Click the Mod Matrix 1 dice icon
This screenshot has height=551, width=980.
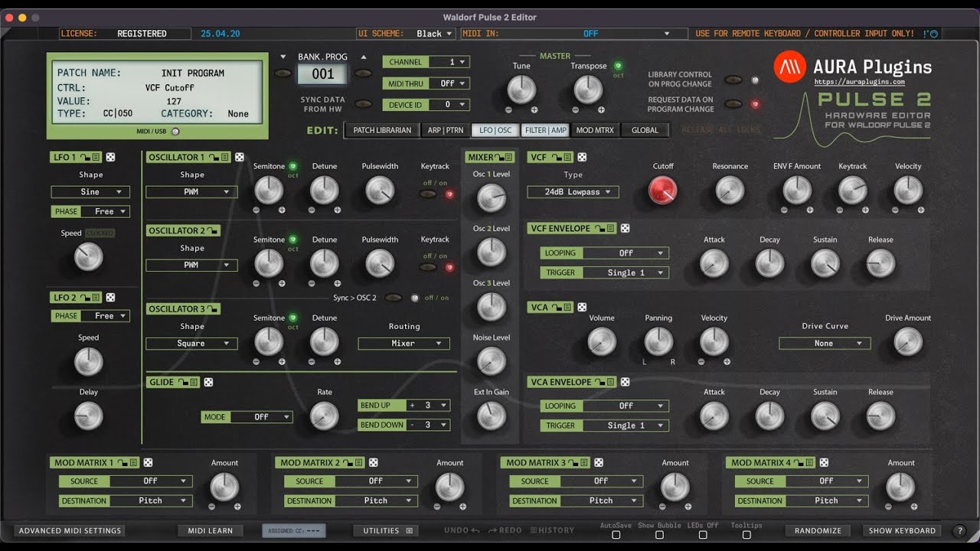148,462
